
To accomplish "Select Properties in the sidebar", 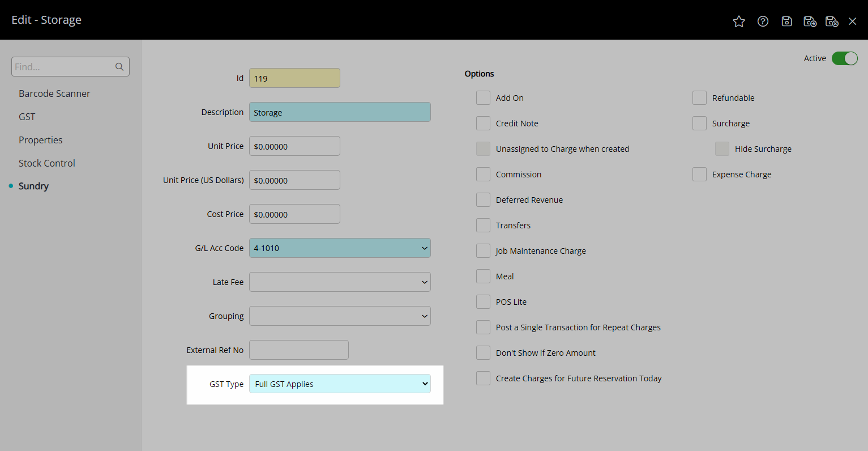I will pos(41,140).
